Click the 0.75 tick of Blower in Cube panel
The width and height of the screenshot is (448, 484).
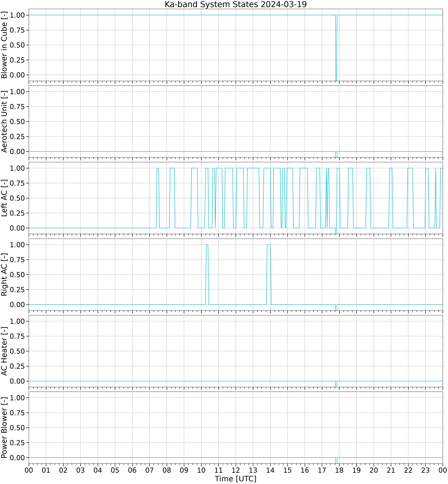17,30
